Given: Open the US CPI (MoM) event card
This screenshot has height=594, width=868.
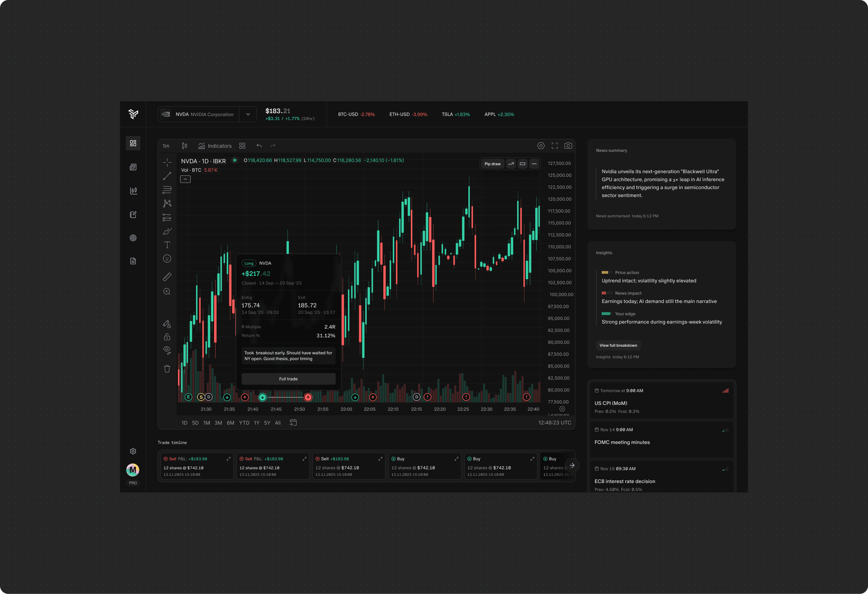Looking at the screenshot, I should (x=661, y=401).
